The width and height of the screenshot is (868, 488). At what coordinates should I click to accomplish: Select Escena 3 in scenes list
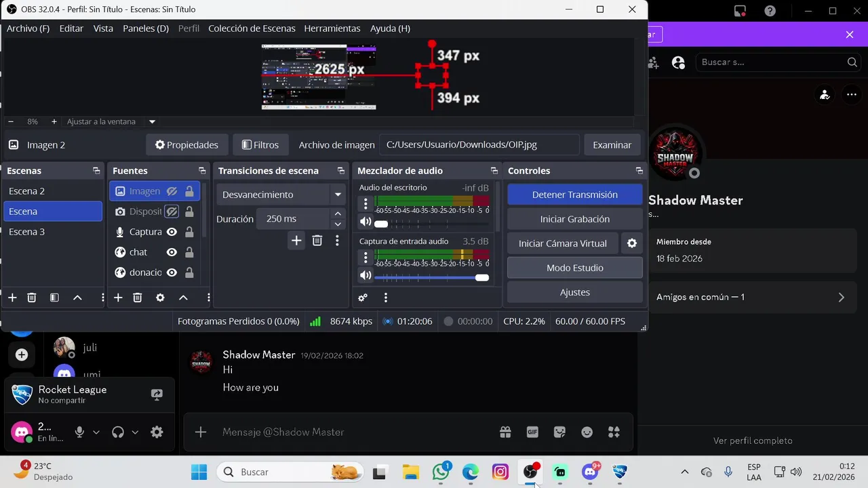(x=53, y=232)
